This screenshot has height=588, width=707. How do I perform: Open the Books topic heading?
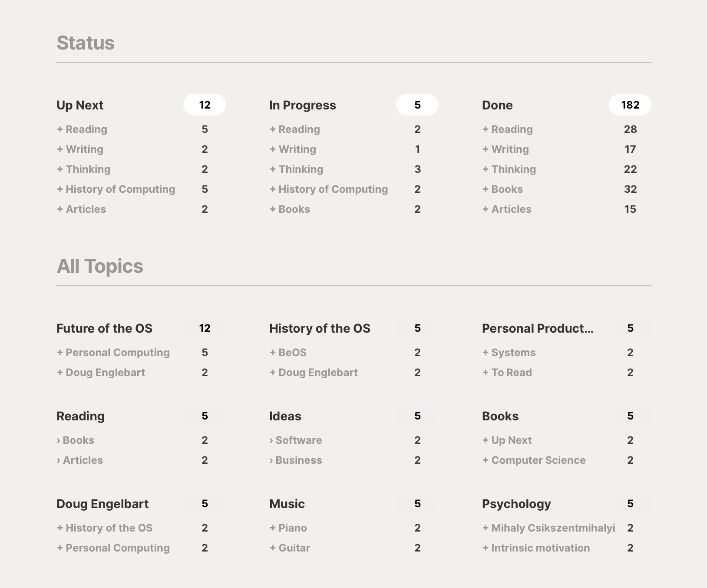(500, 416)
